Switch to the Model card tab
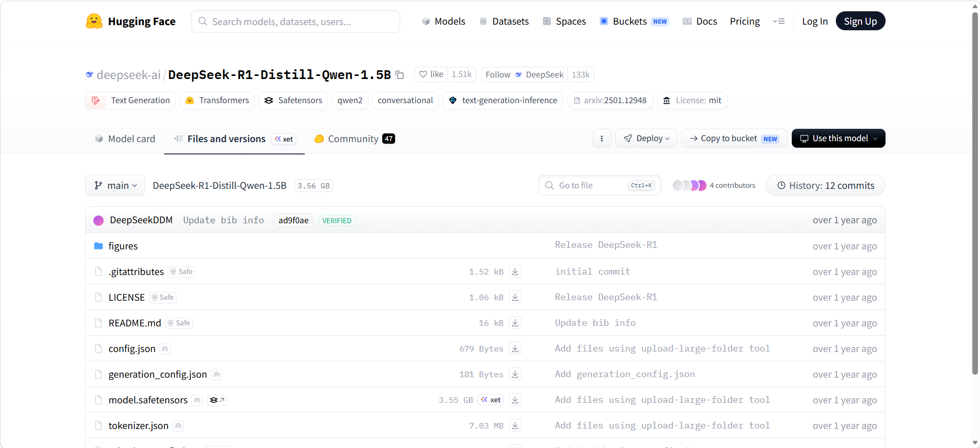The height and width of the screenshot is (448, 980). tap(125, 139)
